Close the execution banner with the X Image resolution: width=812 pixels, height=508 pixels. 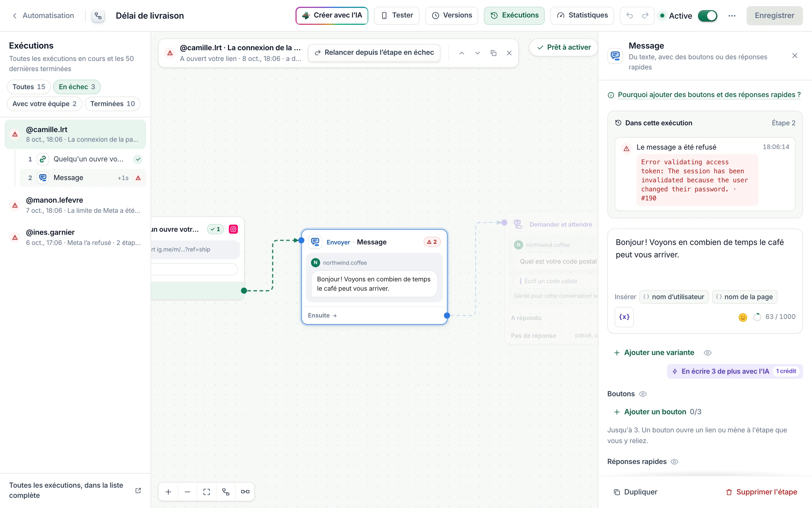tap(509, 53)
